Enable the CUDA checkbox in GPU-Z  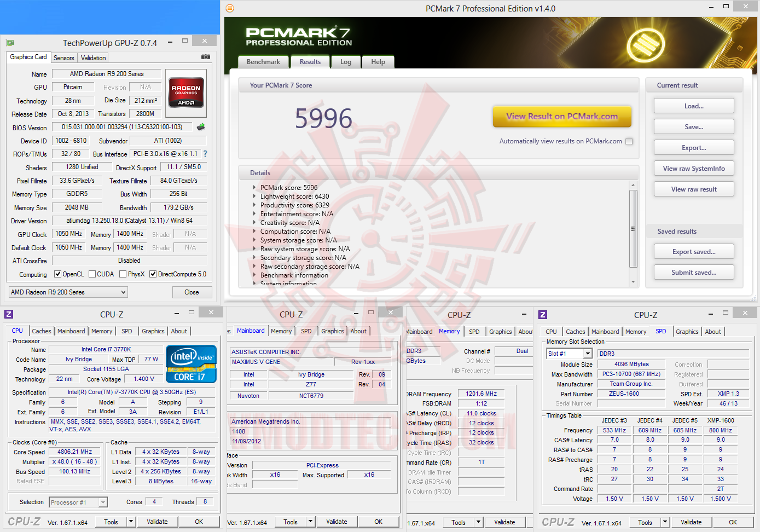coord(92,274)
